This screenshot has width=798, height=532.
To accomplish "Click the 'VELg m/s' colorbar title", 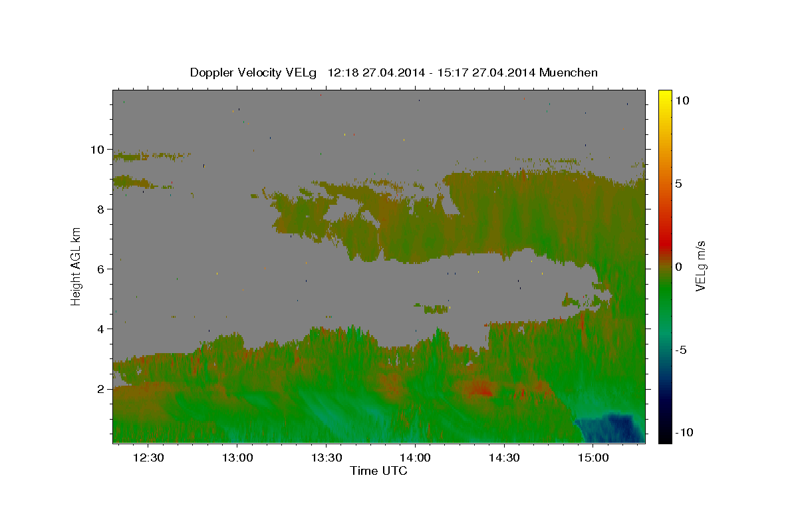I will (x=701, y=266).
